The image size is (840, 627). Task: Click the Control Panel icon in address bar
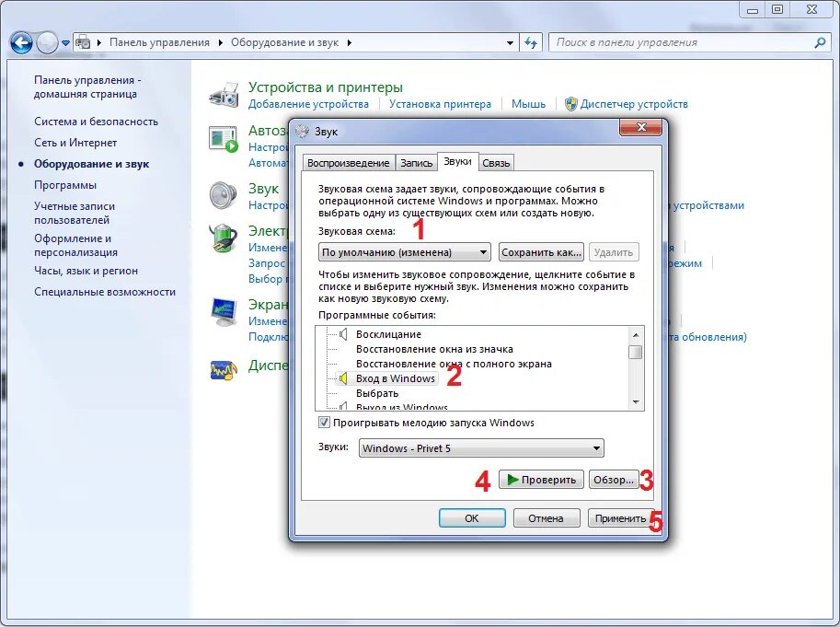[x=83, y=42]
